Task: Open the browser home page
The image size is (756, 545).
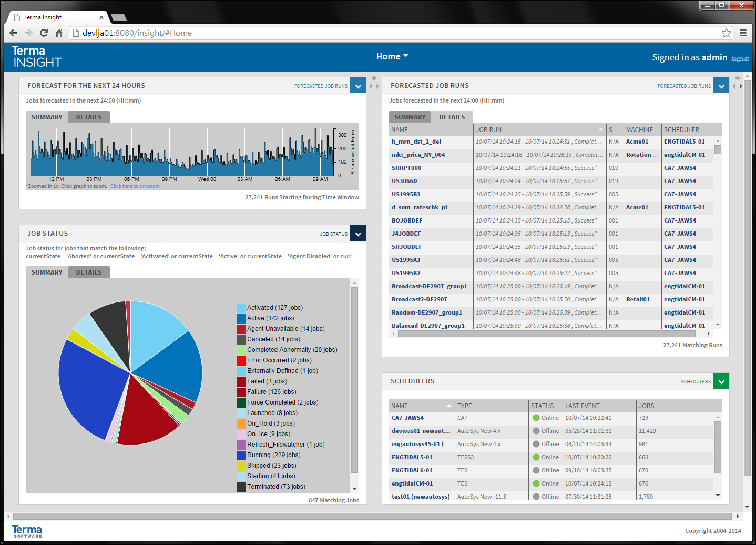Action: tap(59, 33)
